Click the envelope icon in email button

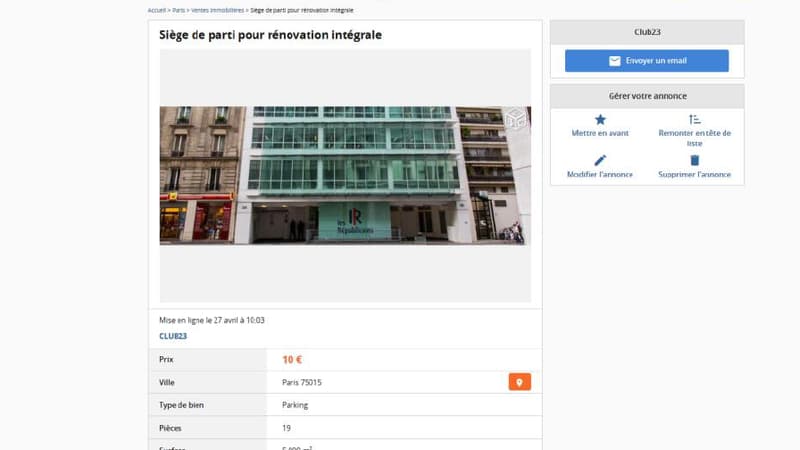coord(614,61)
